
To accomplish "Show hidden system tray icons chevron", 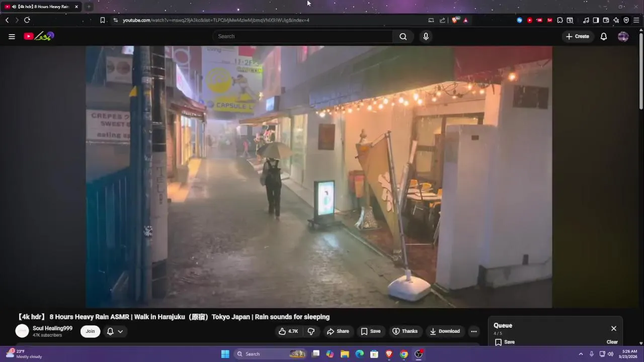I will [581, 354].
